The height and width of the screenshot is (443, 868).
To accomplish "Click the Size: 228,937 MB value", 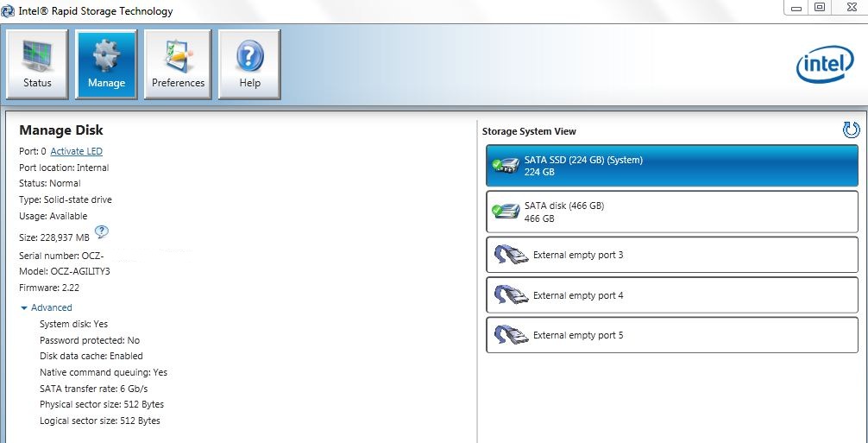I will (x=54, y=237).
